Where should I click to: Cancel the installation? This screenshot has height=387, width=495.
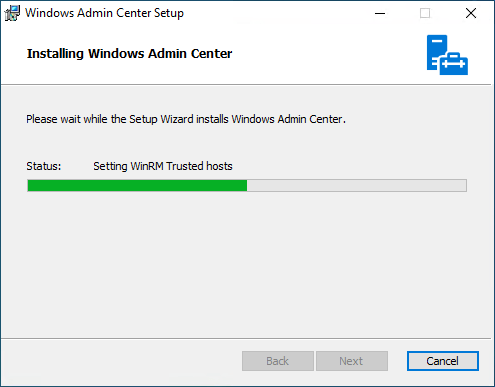pyautogui.click(x=443, y=361)
